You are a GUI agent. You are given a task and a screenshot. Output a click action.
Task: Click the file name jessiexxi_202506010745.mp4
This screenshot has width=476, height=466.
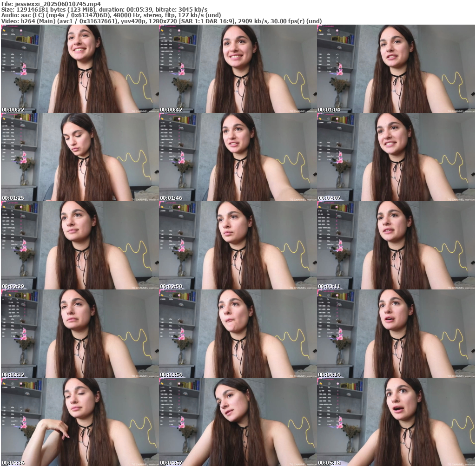(x=58, y=3)
